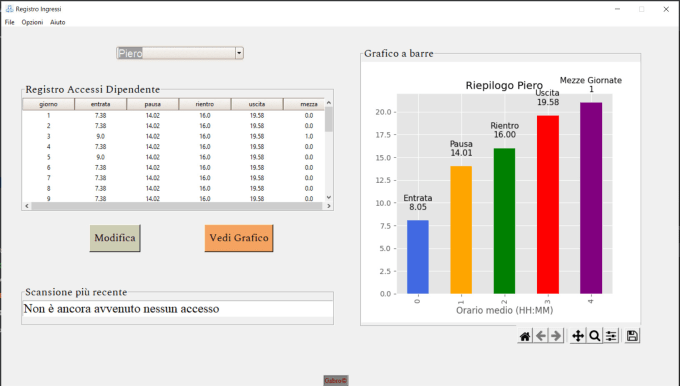
Task: Go back to previous chart view
Action: coord(541,336)
